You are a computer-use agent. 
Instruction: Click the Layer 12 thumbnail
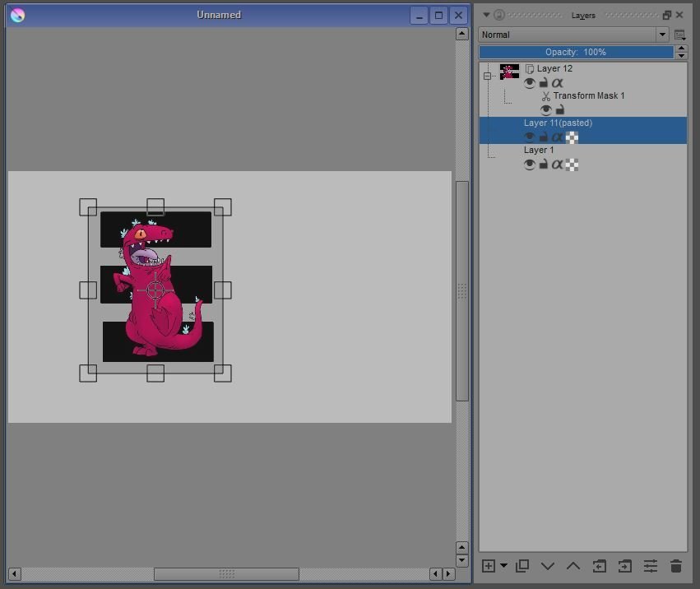point(509,72)
